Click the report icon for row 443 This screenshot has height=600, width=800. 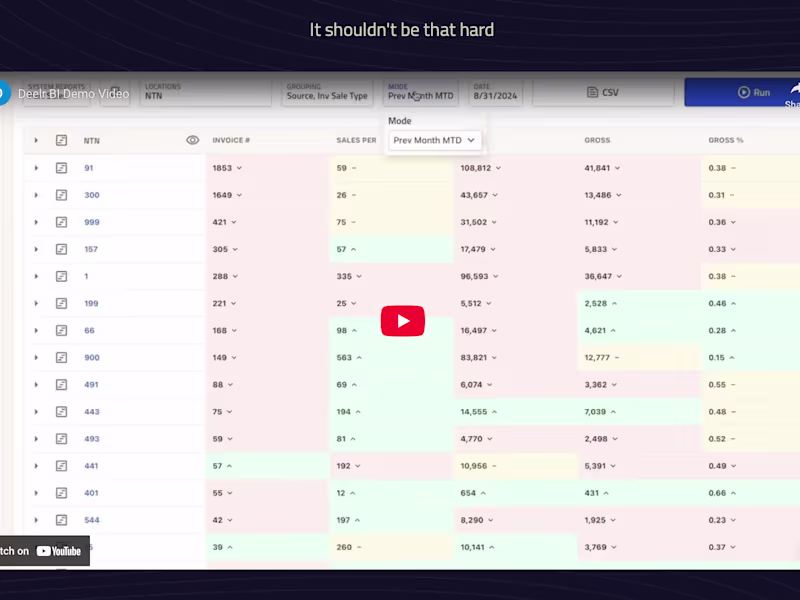coord(61,411)
